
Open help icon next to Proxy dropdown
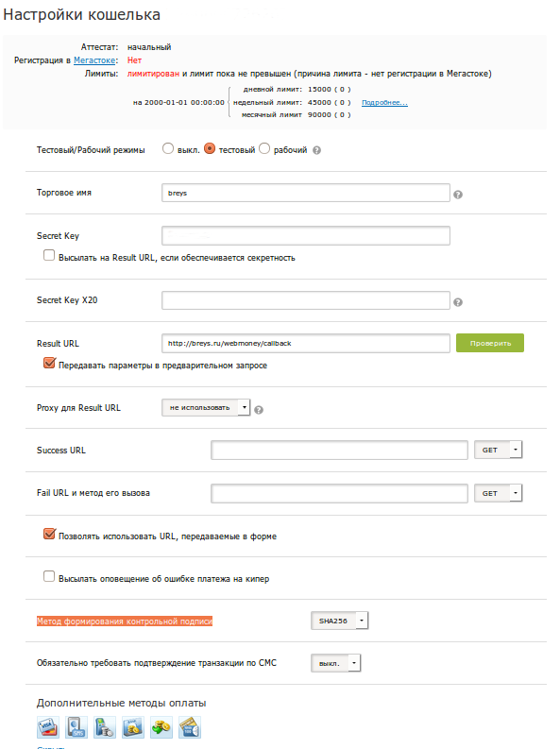[259, 410]
